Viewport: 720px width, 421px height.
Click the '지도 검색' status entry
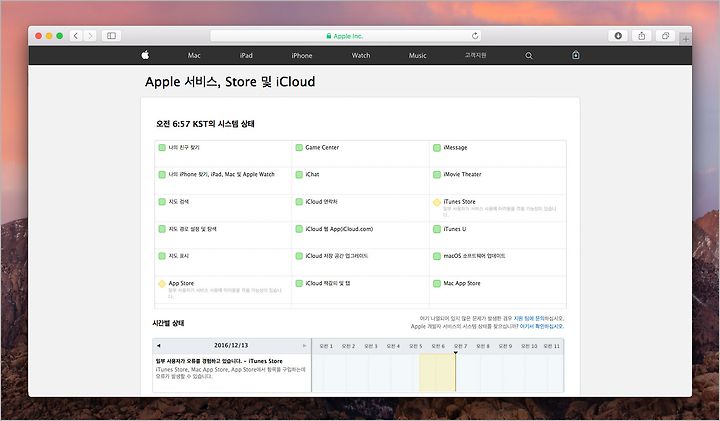coord(178,202)
